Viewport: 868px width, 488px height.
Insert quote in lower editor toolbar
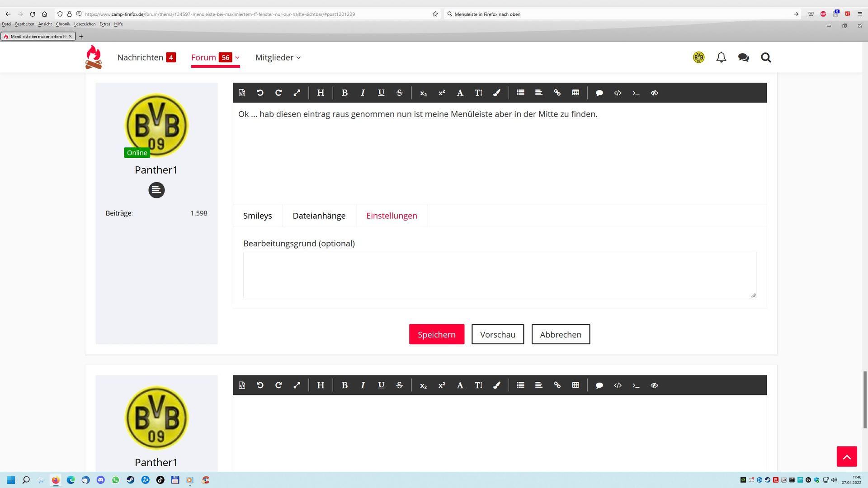[x=599, y=385]
